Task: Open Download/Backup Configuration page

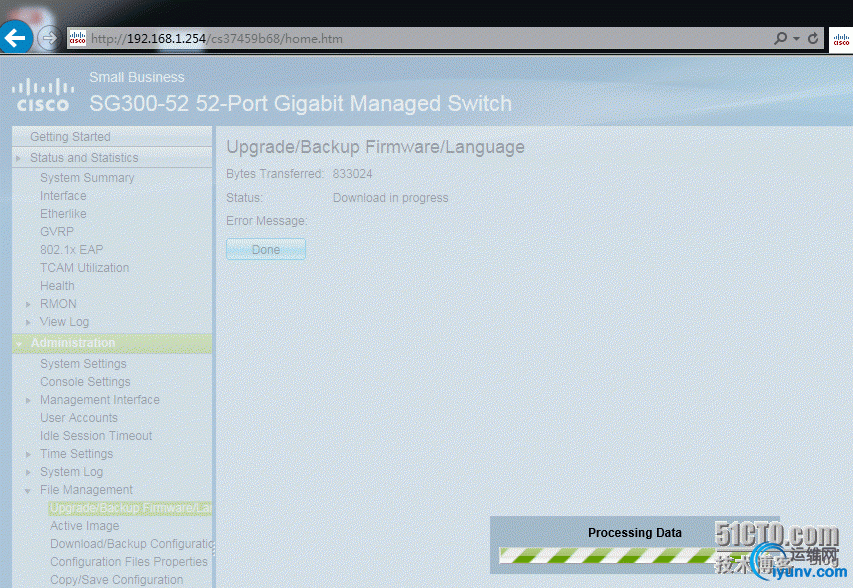Action: pos(132,544)
